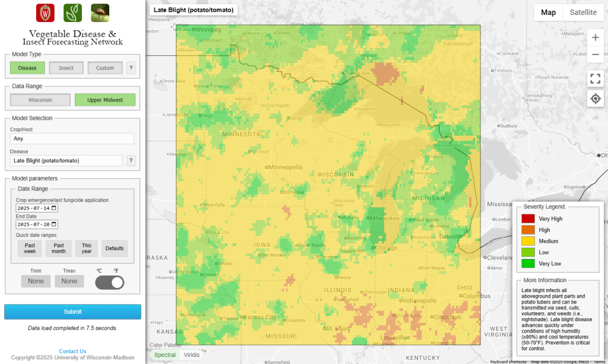Toggle Tmax to None
Screen dimensions: 608x364
[69, 281]
